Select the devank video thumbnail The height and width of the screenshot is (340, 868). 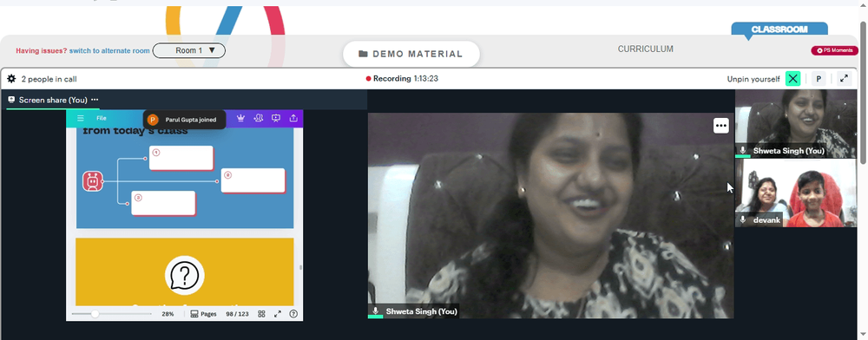click(795, 193)
